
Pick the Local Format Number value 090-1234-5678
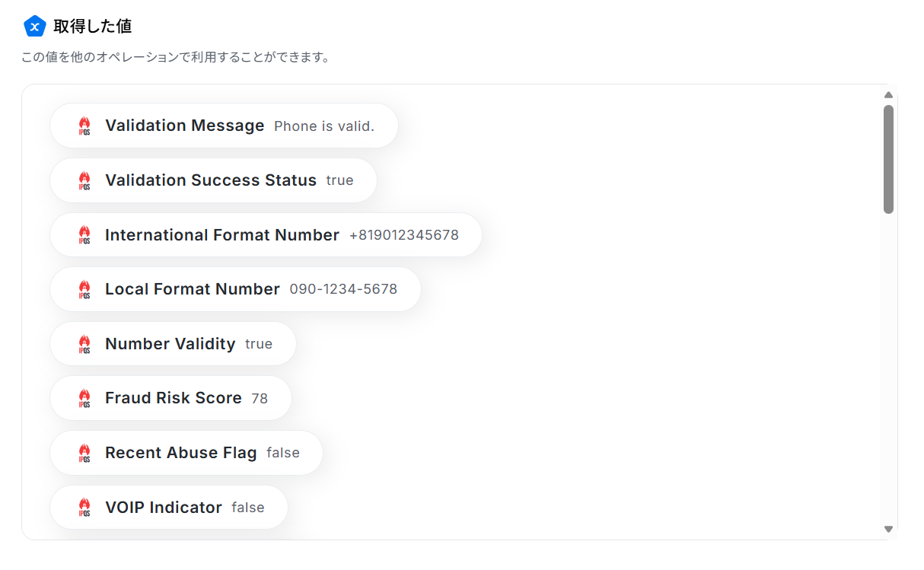(x=343, y=289)
